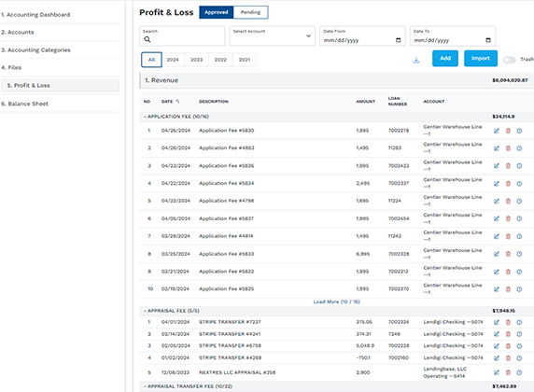
Task: Click the Account column header
Action: (434, 102)
